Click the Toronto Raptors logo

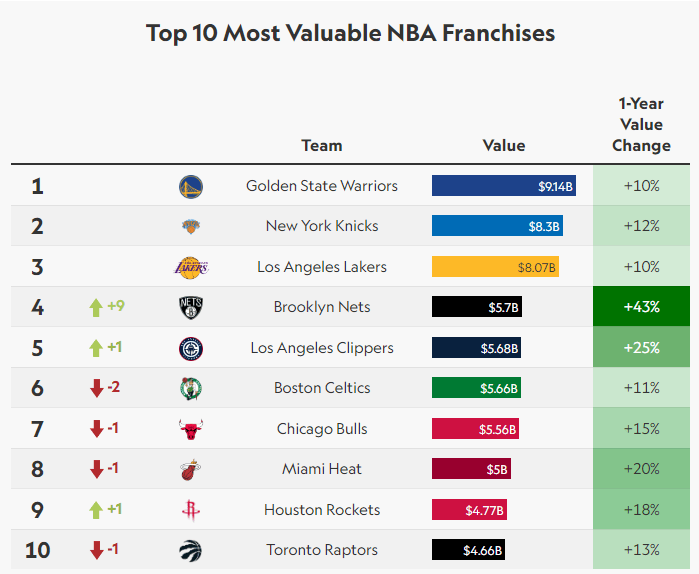click(x=191, y=550)
